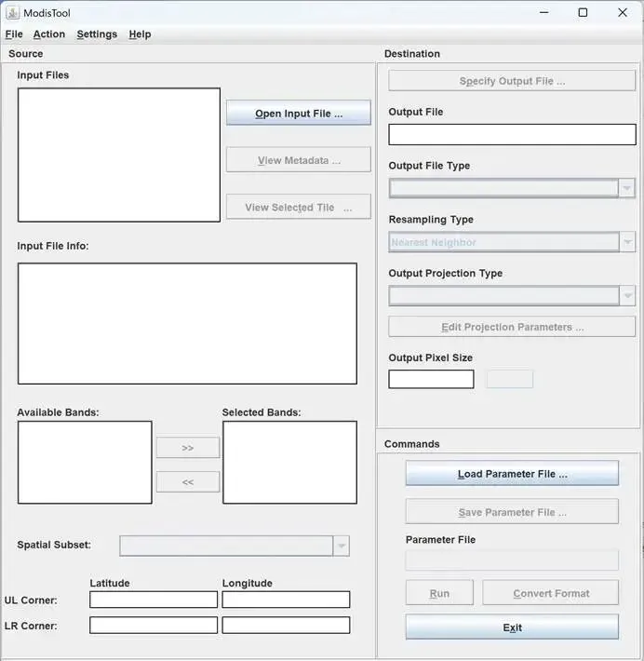Viewport: 644px width, 661px height.
Task: Open the Action menu
Action: point(49,34)
